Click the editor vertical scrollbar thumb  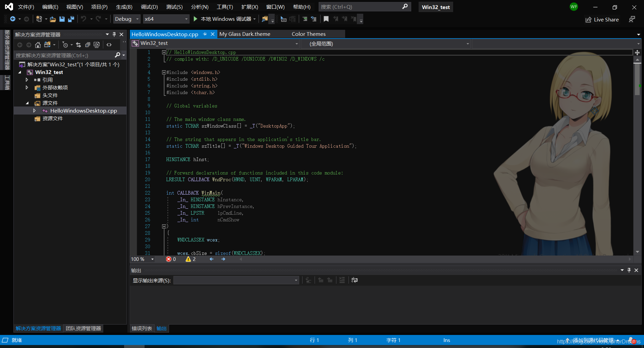point(637,80)
